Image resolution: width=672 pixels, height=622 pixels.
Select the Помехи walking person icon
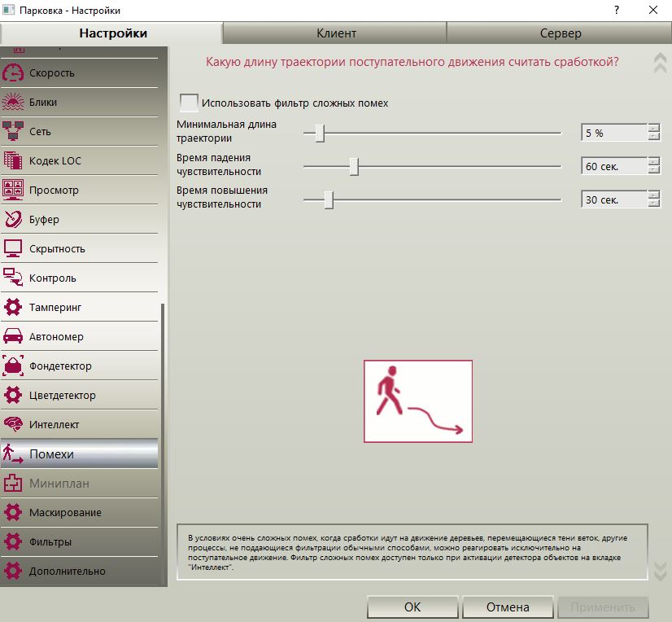13,453
